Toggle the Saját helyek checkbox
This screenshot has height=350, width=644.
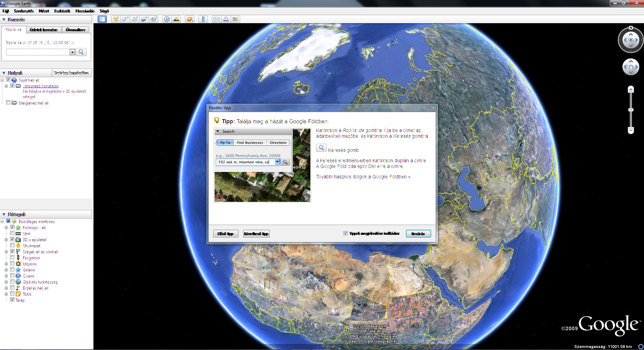click(x=8, y=80)
